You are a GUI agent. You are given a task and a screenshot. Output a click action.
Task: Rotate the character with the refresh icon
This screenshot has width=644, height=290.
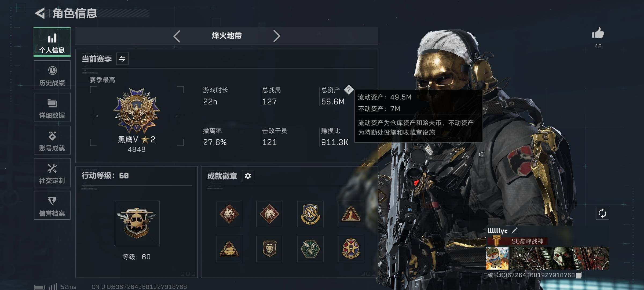tap(602, 213)
